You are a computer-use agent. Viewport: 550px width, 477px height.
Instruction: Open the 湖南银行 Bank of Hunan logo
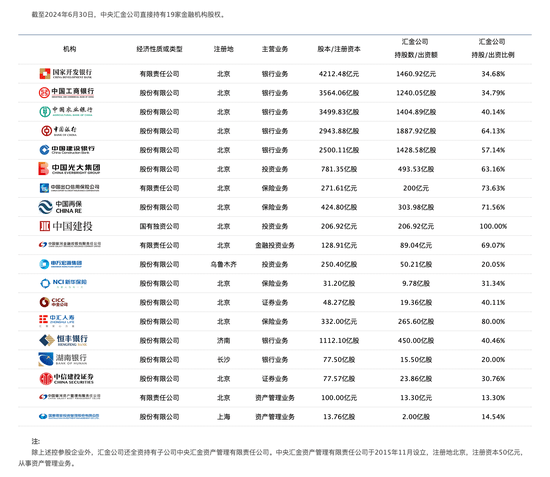(62, 359)
